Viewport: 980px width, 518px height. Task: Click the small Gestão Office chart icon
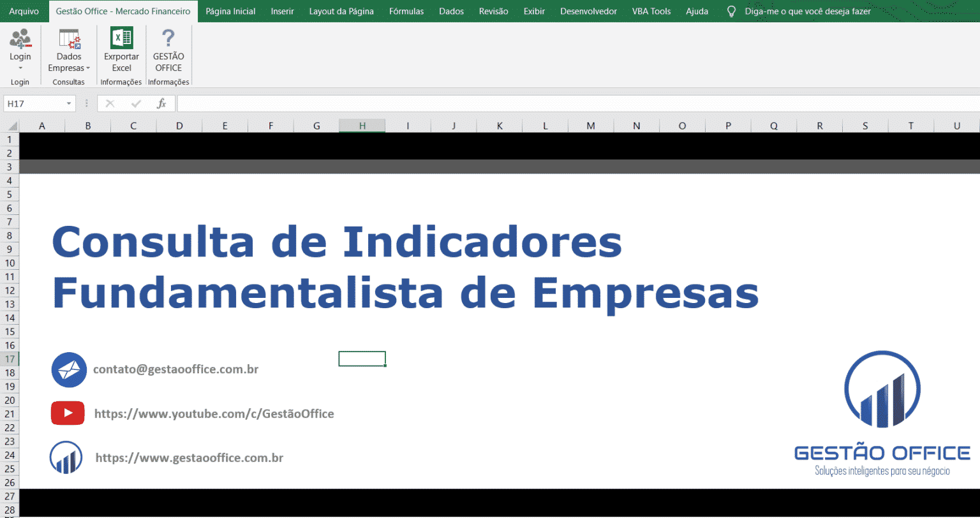pyautogui.click(x=66, y=457)
